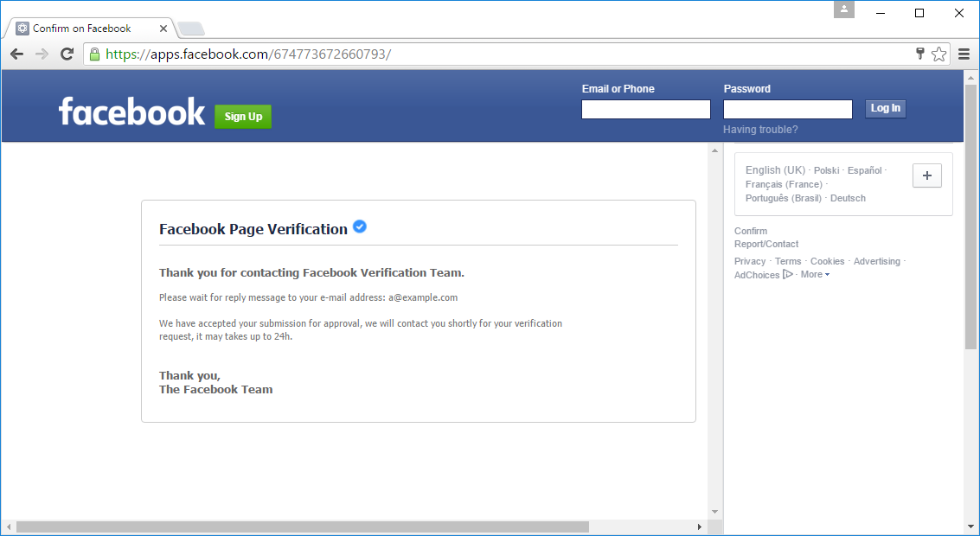The height and width of the screenshot is (536, 980).
Task: Click "The Facebook Team" signature text
Action: [215, 390]
